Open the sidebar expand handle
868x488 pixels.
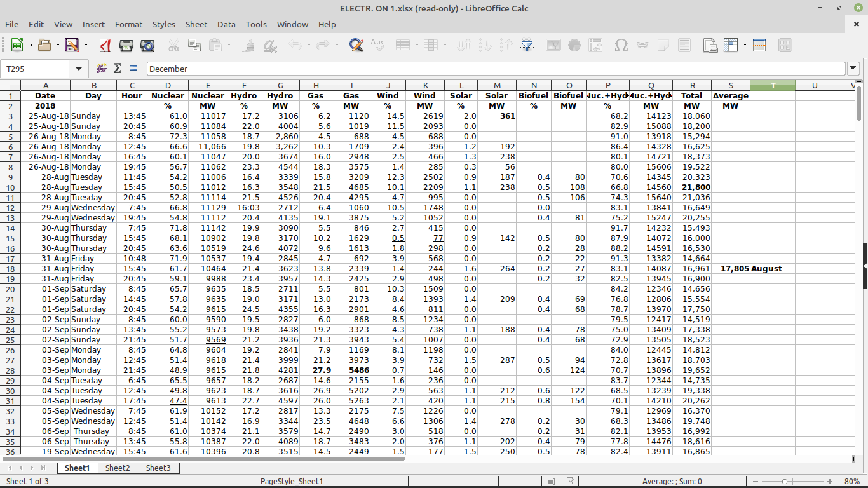(x=865, y=267)
